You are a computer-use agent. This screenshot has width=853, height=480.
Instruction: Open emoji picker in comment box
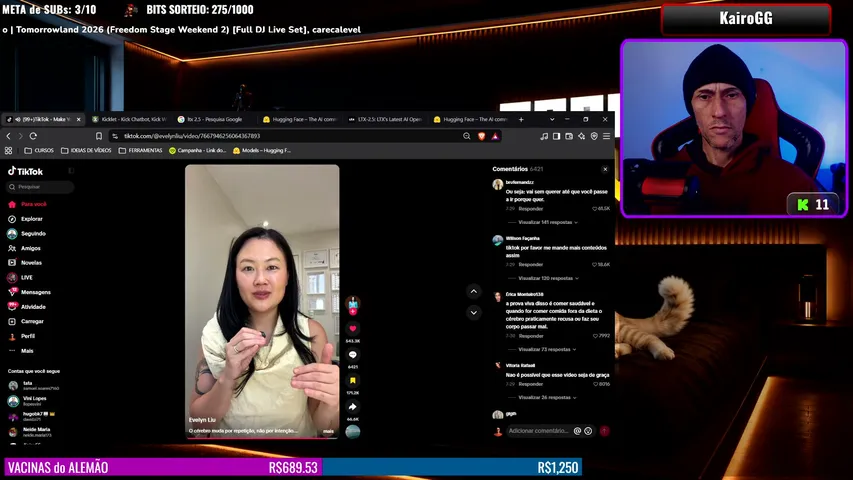point(588,431)
